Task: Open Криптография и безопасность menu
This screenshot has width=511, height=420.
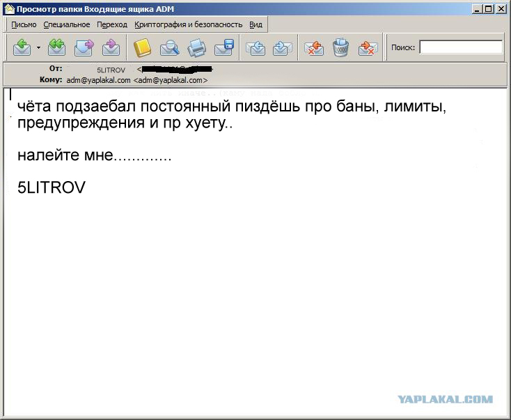Action: click(x=189, y=24)
